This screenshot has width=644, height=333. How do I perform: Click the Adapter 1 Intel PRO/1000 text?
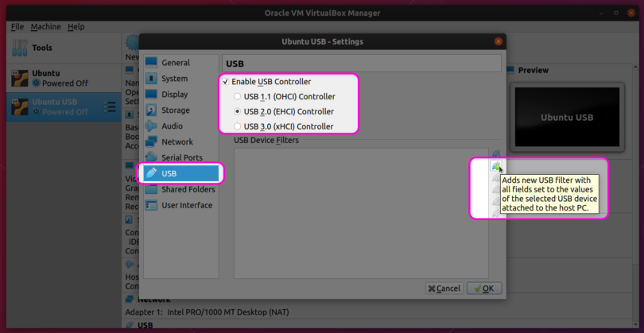pyautogui.click(x=207, y=312)
